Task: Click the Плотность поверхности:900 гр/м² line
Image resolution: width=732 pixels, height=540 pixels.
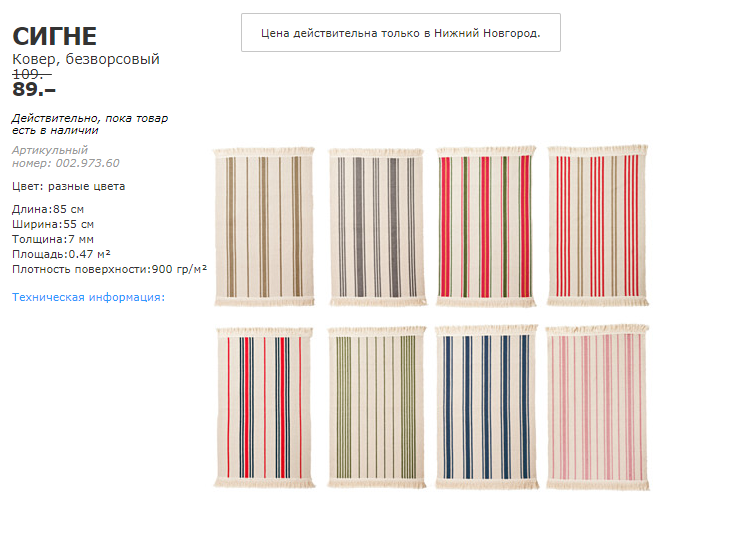Action: click(109, 269)
